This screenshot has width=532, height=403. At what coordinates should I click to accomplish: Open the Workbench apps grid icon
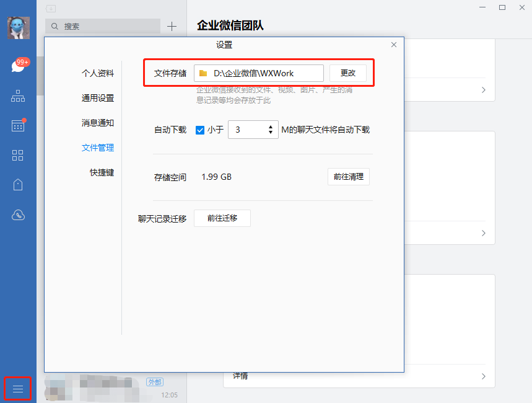click(x=18, y=155)
